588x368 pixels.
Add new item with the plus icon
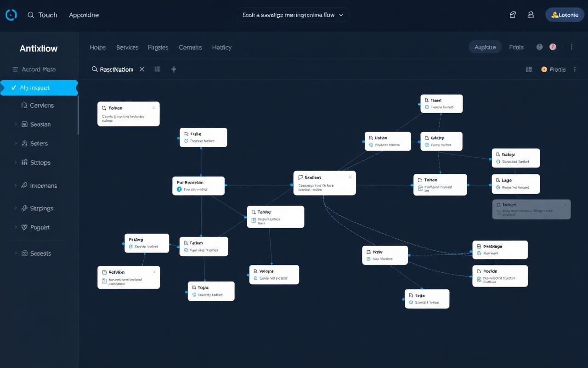174,69
